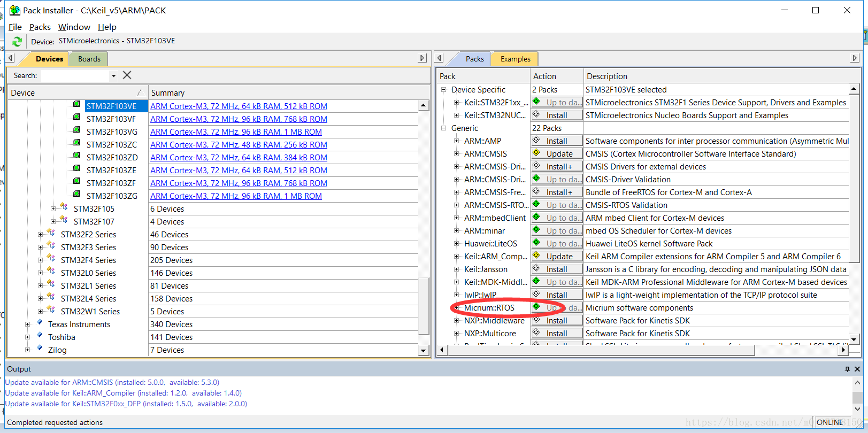Viewport: 868px width, 433px height.
Task: Click the install diamond for Keil::Jansson
Action: 536,268
